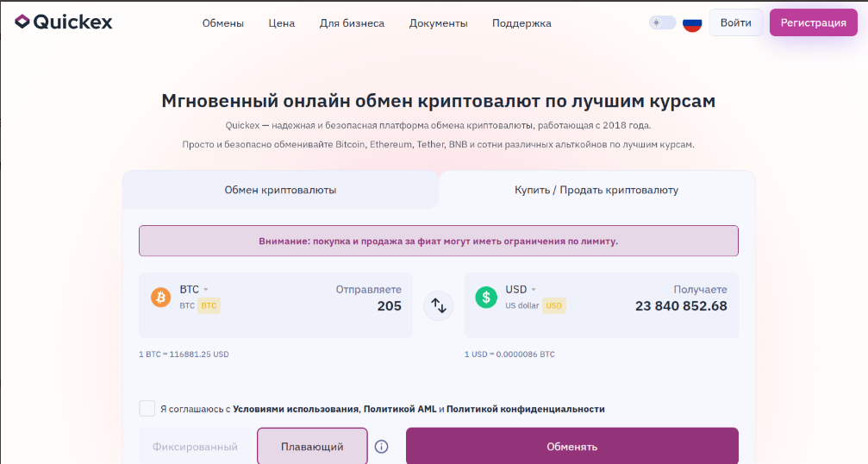868x464 pixels.
Task: Click the yellow USD tag
Action: [553, 305]
